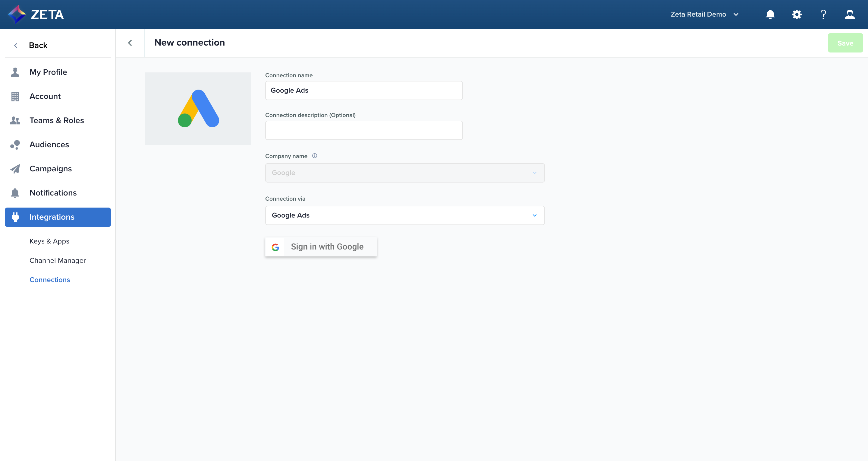
Task: Open the Connection via dropdown
Action: tap(404, 215)
